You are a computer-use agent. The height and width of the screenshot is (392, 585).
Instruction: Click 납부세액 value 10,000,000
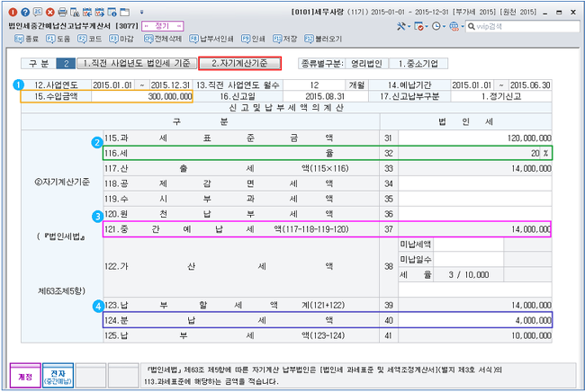[x=475, y=335]
